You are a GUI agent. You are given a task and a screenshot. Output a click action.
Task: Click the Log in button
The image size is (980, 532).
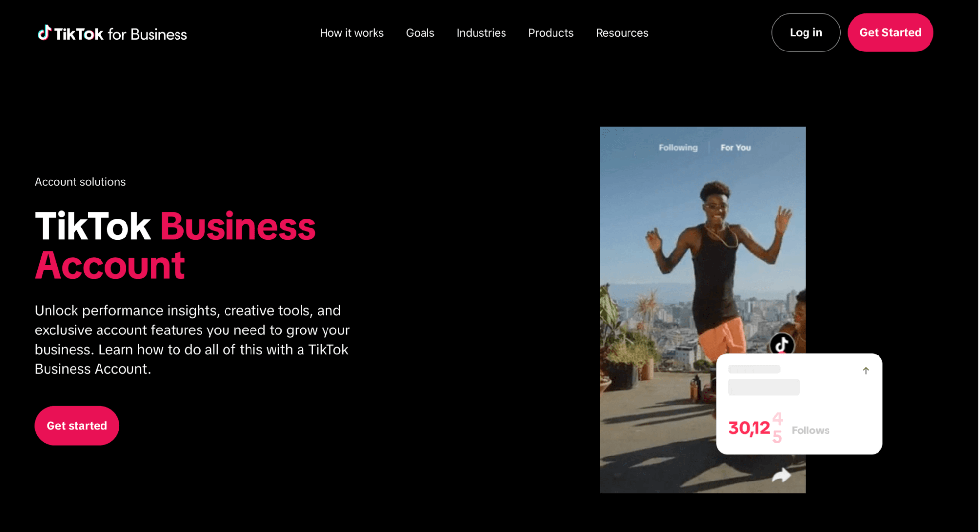pos(806,32)
